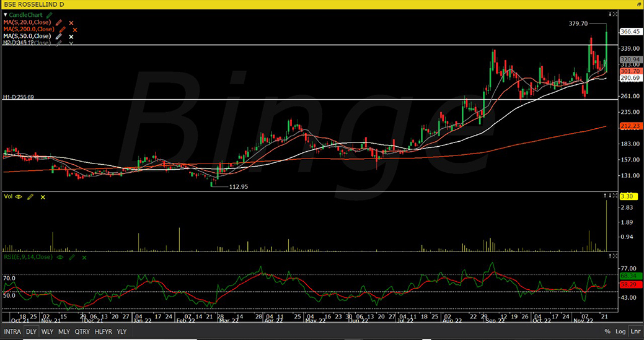
Task: Remove the MA(S,20.0,Close) indicator
Action: [71, 23]
